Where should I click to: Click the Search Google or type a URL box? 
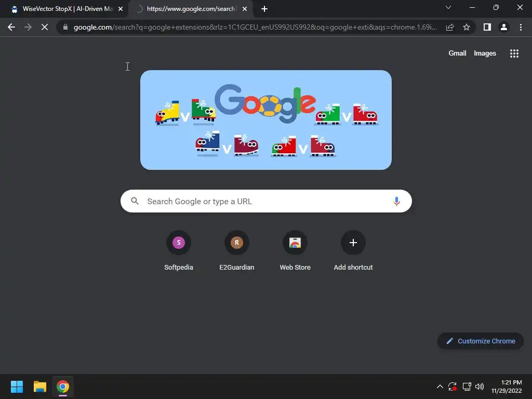point(266,201)
